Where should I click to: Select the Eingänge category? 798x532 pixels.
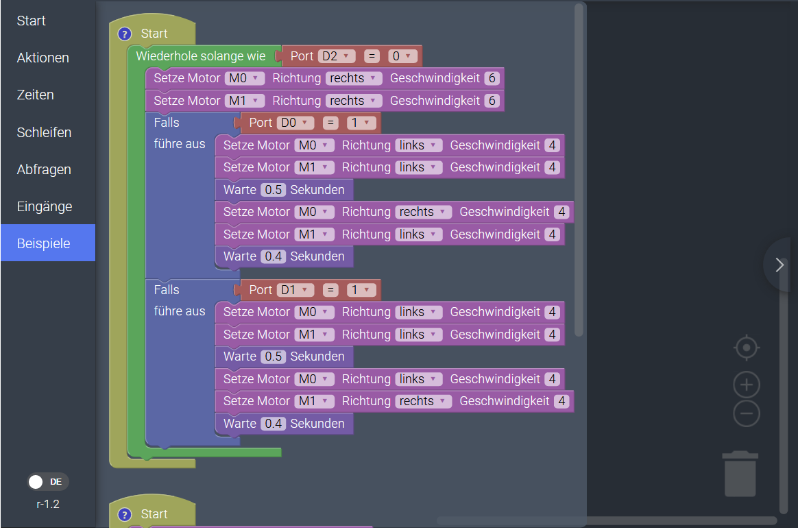tap(44, 206)
